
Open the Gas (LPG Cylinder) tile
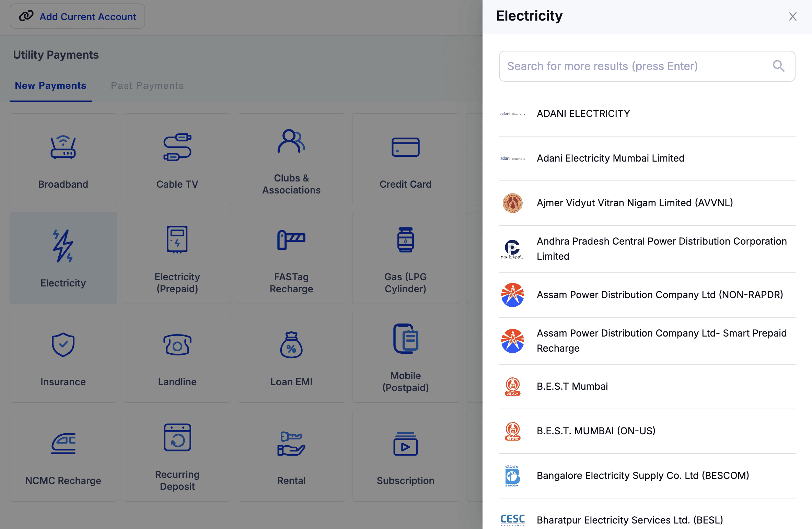point(405,258)
